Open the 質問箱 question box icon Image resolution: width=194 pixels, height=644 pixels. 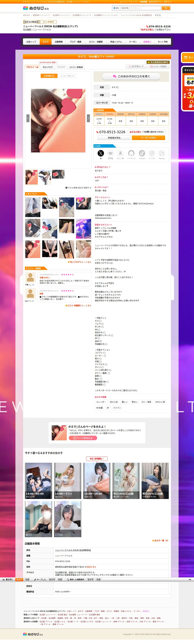pyautogui.click(x=110, y=153)
